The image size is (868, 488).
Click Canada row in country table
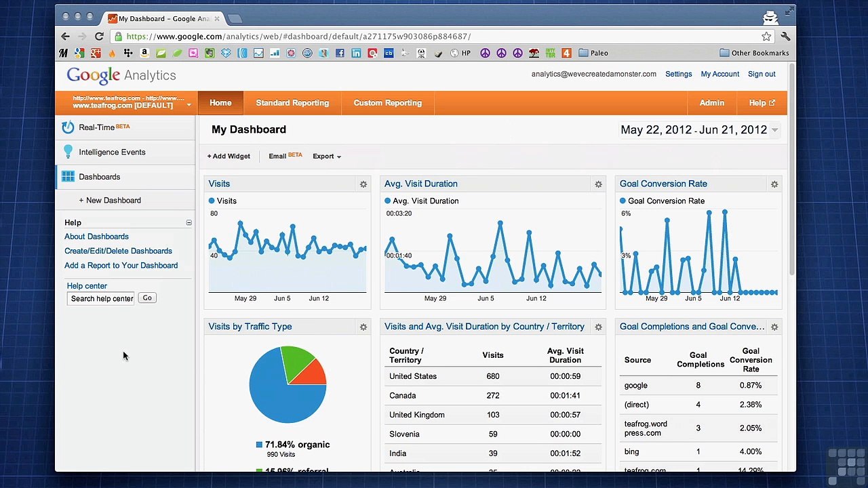493,396
